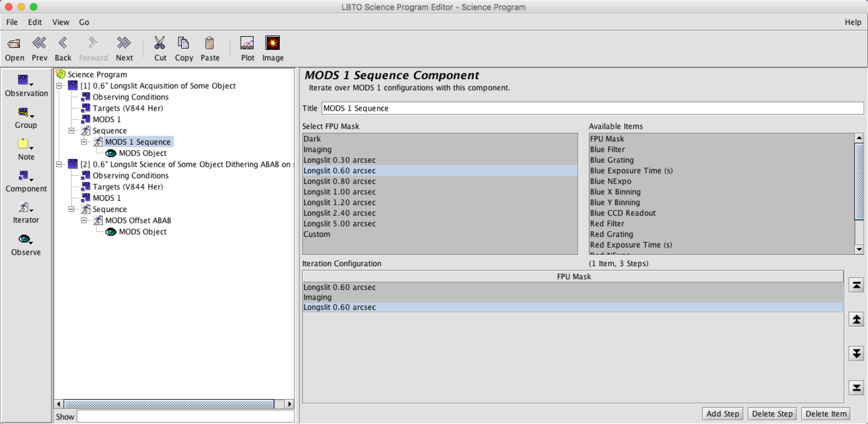Select Red Exposure Time (s) item
This screenshot has width=868, height=424.
[x=722, y=245]
